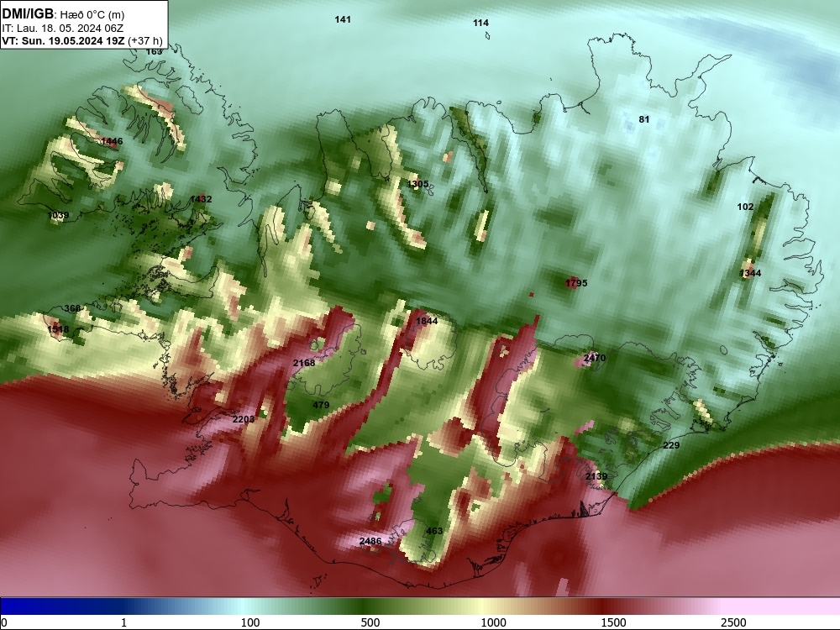Click the map value 1305
Viewport: 840px width, 630px height.
click(x=417, y=184)
